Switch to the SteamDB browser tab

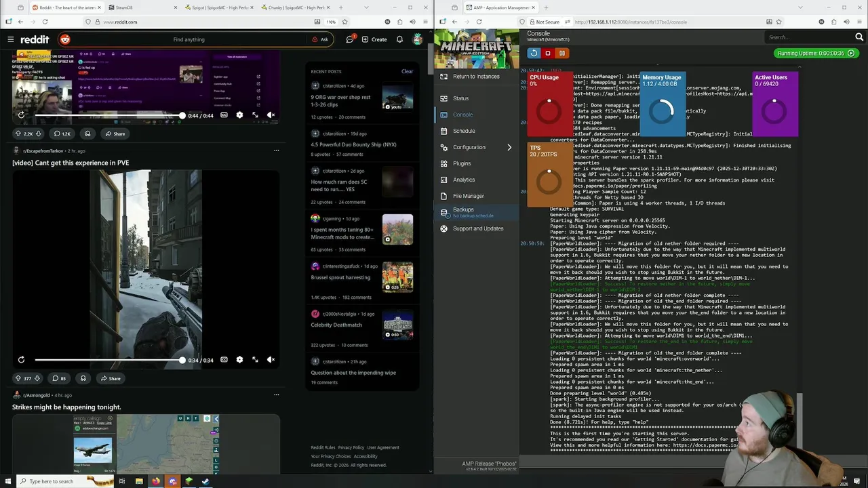click(142, 7)
